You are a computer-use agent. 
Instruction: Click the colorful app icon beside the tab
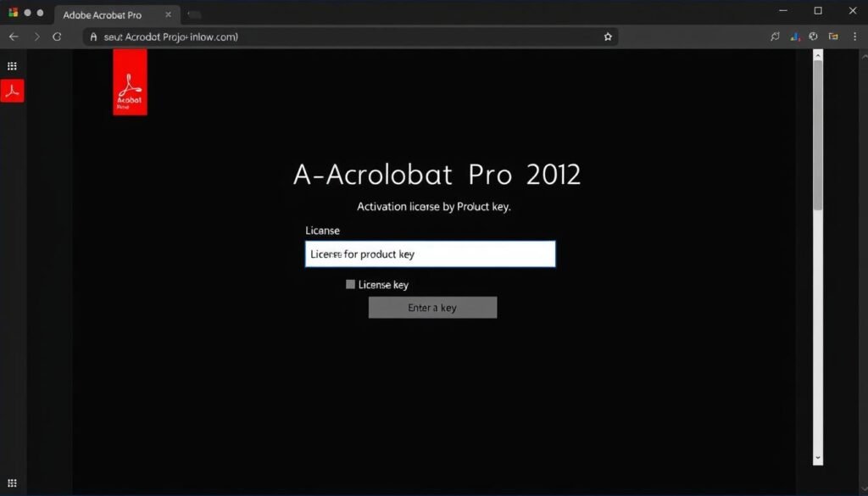pyautogui.click(x=14, y=12)
